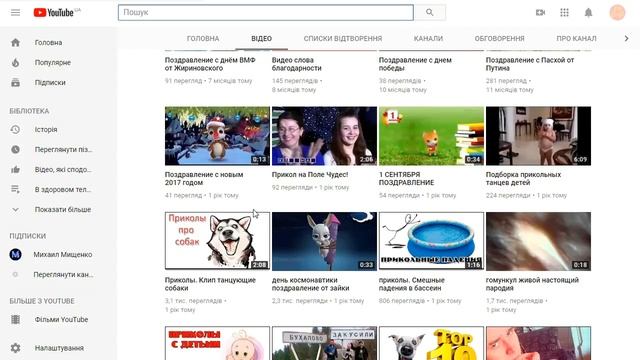The height and width of the screenshot is (360, 640).
Task: Open the ПРИКОЛЫ С ДЕТЬМИ thumbnail
Action: pyautogui.click(x=217, y=343)
